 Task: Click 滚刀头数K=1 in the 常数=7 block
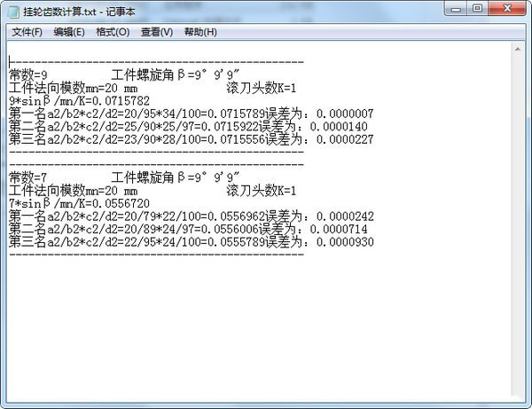point(262,191)
